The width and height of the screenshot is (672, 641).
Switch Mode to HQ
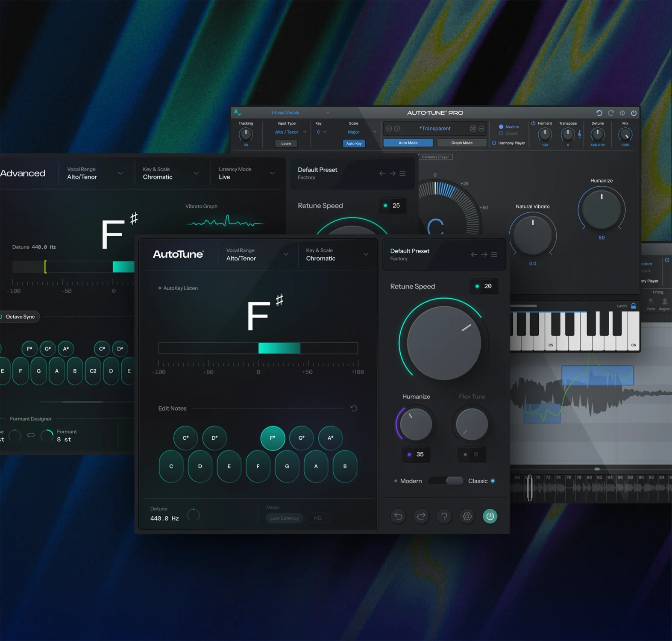click(x=318, y=518)
